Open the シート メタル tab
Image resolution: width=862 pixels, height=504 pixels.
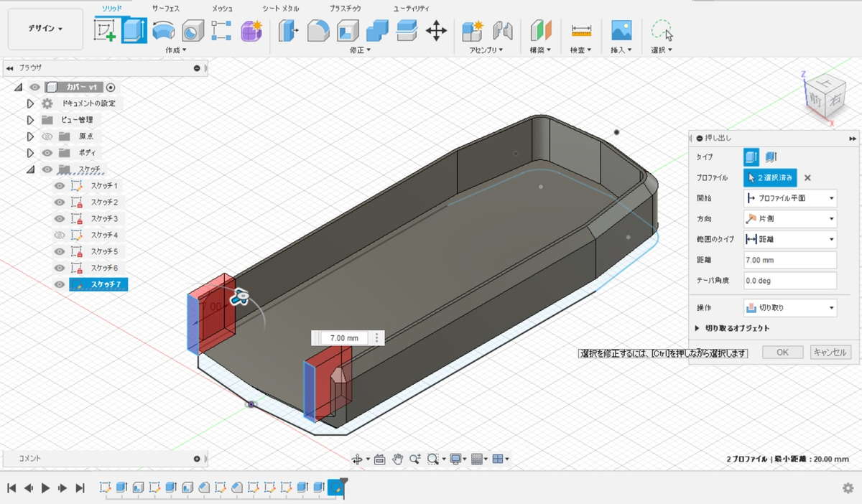(281, 8)
